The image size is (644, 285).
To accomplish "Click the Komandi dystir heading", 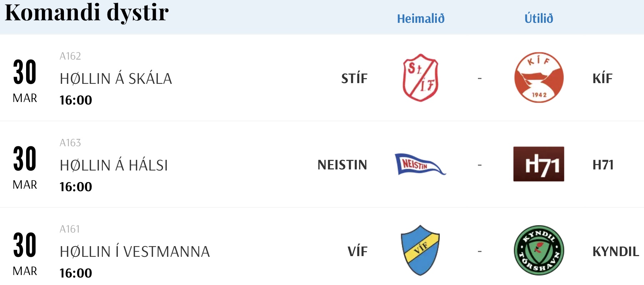I will [87, 13].
